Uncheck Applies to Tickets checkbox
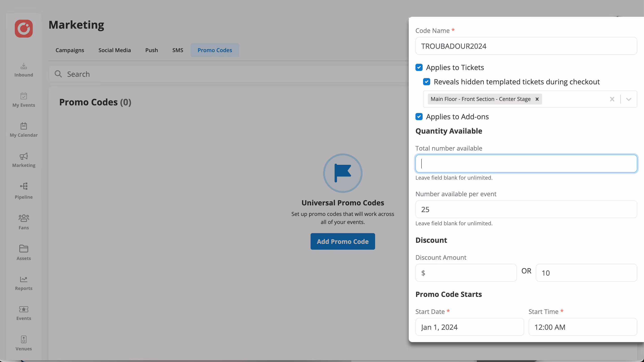Viewport: 644px width, 362px height. [x=419, y=67]
